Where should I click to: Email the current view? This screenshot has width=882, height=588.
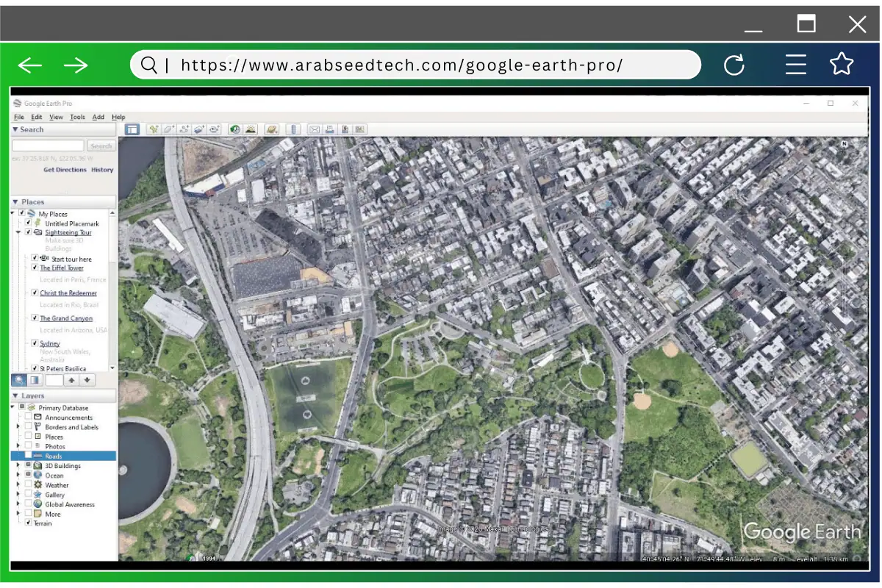click(315, 129)
